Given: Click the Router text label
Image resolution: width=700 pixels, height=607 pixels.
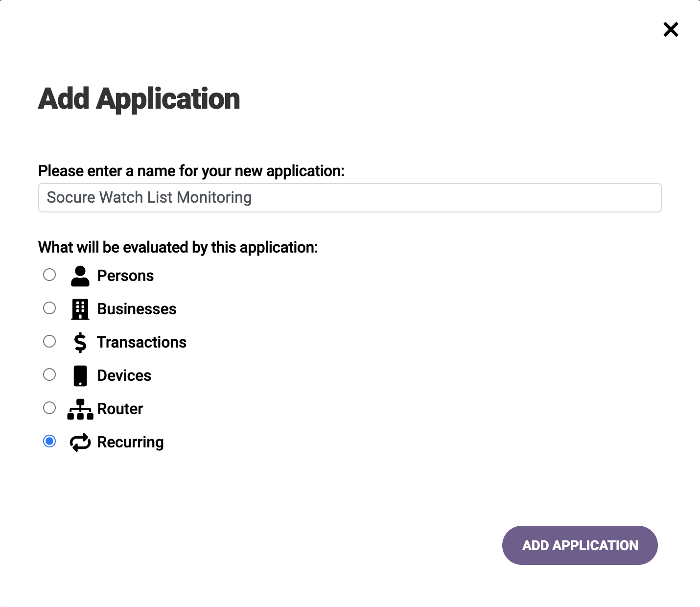Looking at the screenshot, I should (x=120, y=409).
